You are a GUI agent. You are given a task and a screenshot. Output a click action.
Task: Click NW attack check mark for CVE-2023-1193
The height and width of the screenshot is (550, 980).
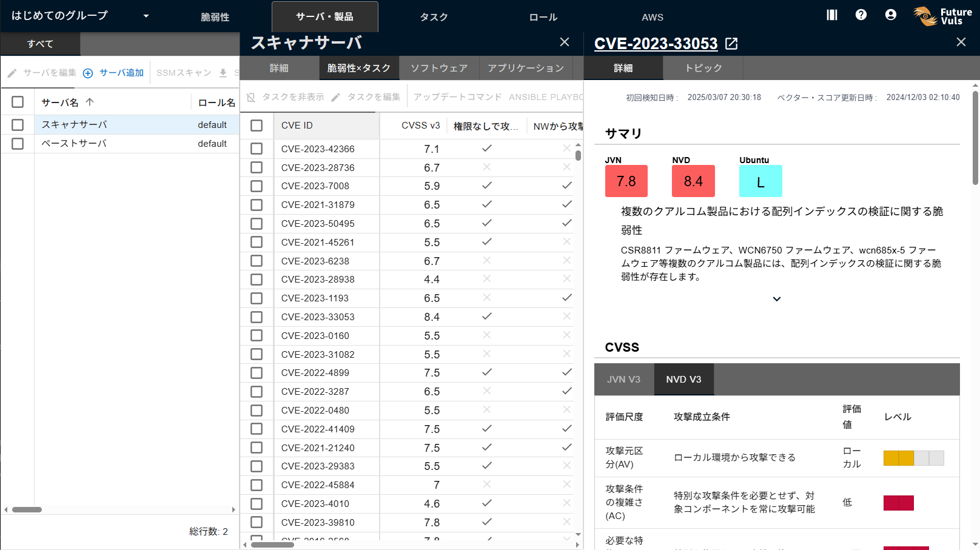pos(567,297)
